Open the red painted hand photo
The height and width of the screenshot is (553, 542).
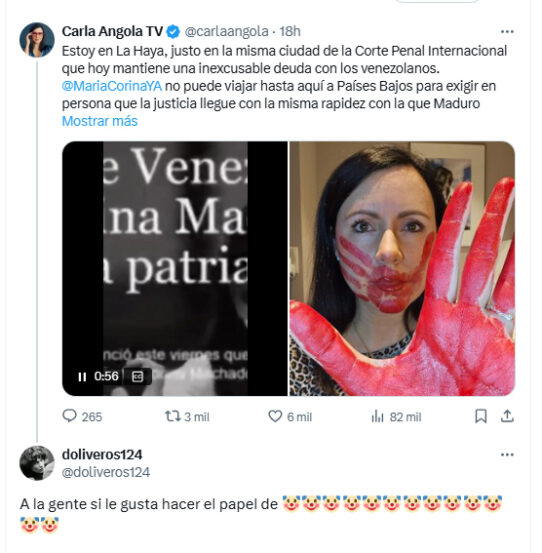tap(402, 269)
